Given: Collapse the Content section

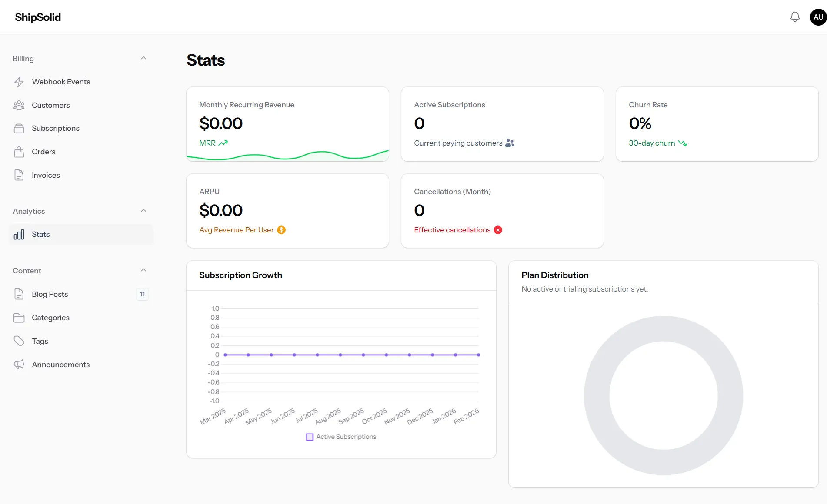Looking at the screenshot, I should click(x=143, y=270).
